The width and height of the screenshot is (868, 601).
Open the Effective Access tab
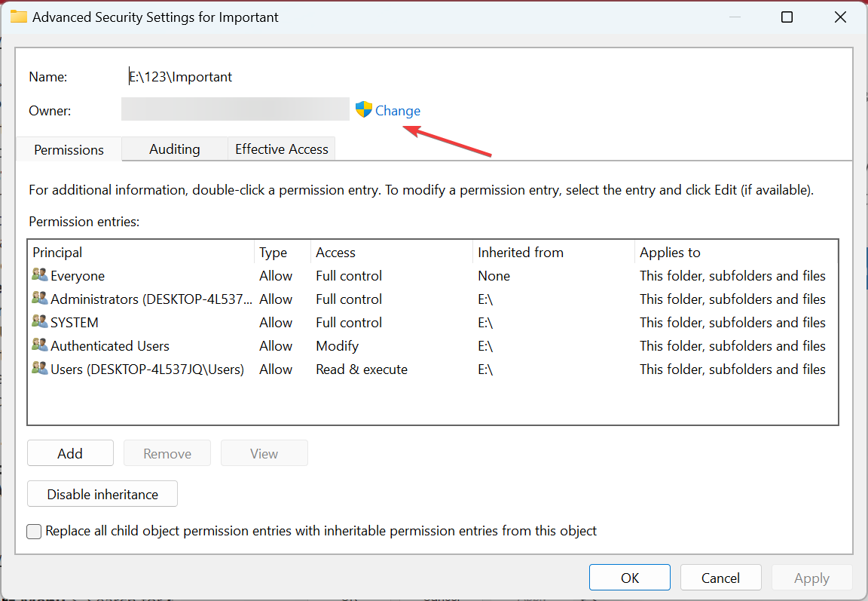pos(281,149)
